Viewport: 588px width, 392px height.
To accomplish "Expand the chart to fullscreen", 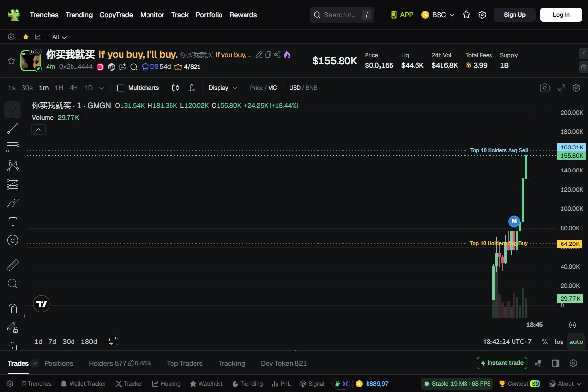I will pos(562,87).
